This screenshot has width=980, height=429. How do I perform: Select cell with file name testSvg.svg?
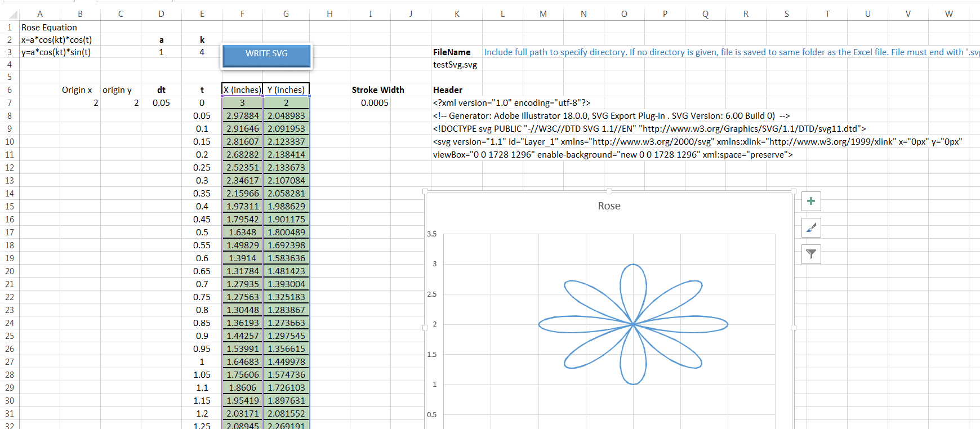457,65
